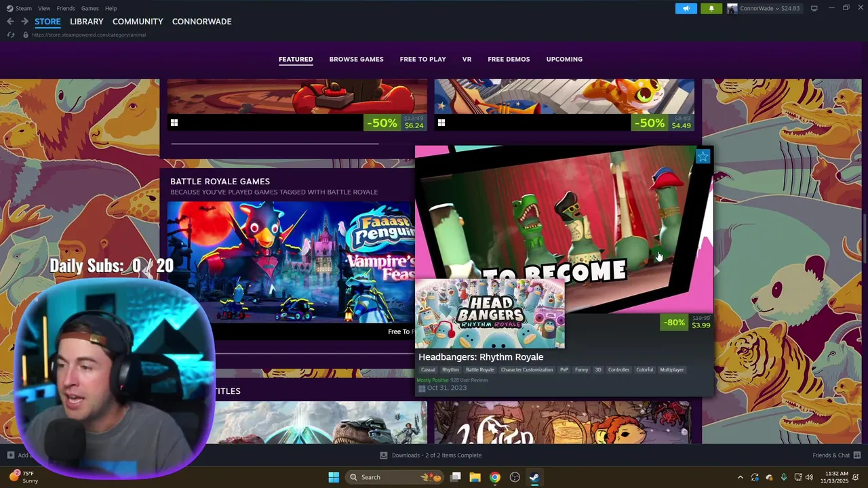This screenshot has height=488, width=868.
Task: Click the Mostly Positive reviews text
Action: click(433, 380)
